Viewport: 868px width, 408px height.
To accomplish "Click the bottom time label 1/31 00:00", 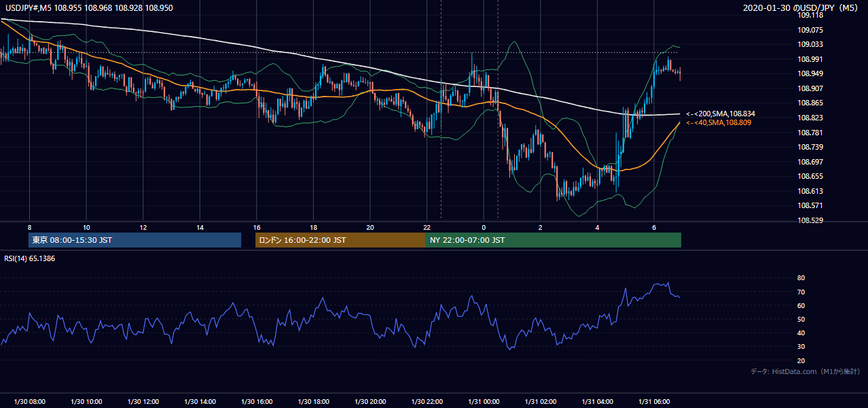I will 484,402.
